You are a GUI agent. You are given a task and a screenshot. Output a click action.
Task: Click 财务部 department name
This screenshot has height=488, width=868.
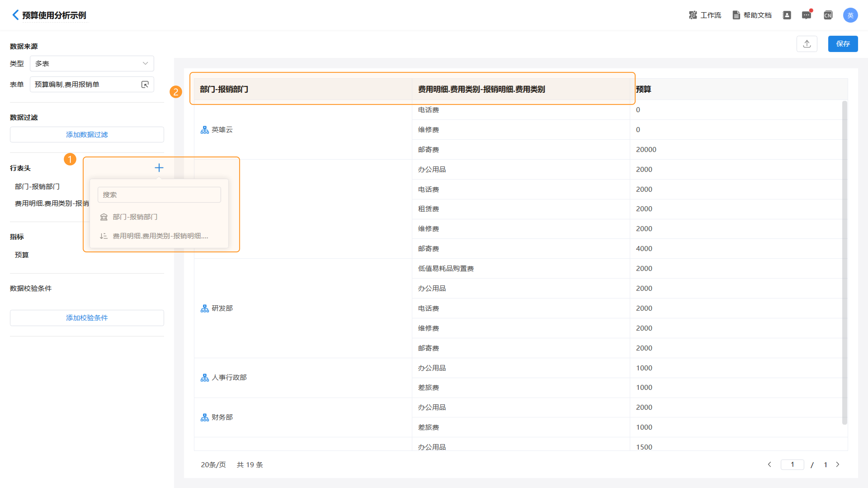tap(222, 417)
